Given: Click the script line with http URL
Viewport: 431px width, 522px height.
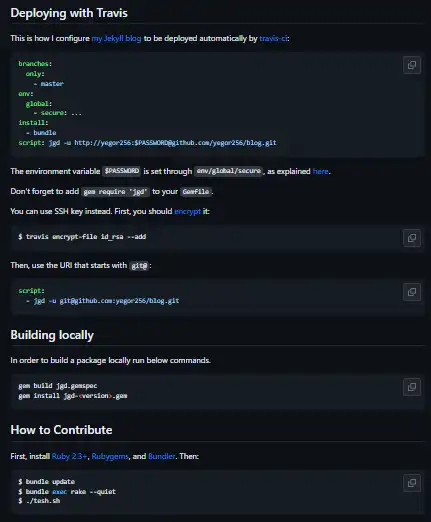Looking at the screenshot, I should click(147, 143).
